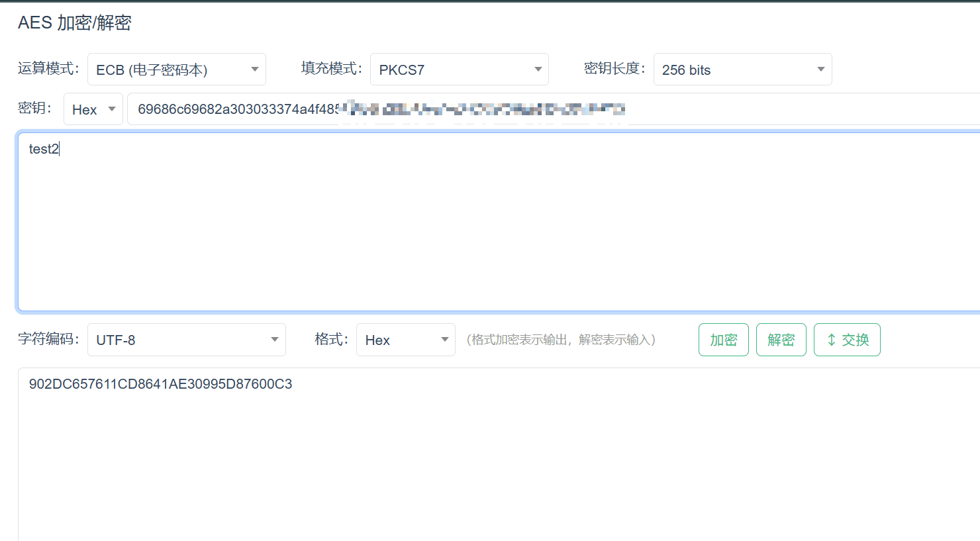
Task: Click the 填充模式 label
Action: pos(331,68)
